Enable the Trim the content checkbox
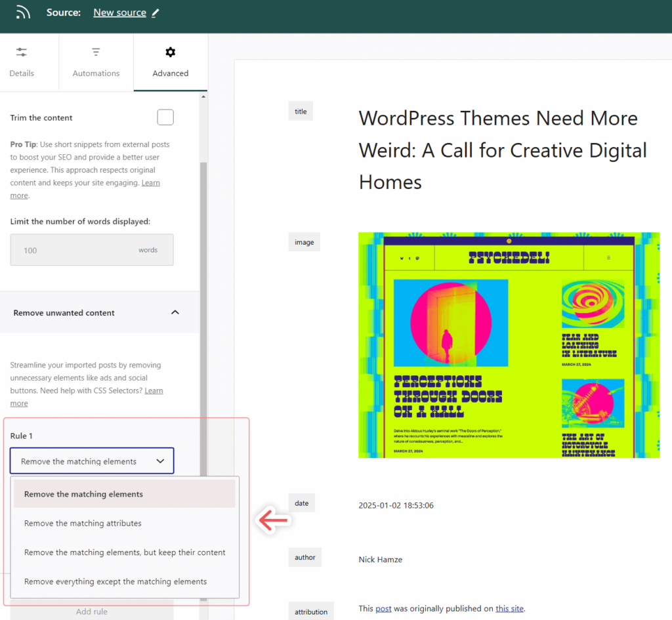This screenshot has width=672, height=620. [x=165, y=117]
